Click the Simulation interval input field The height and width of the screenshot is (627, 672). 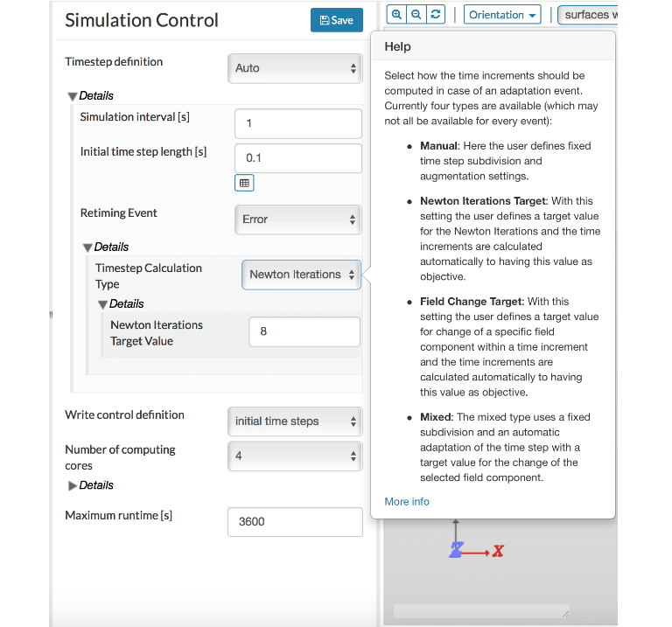point(297,123)
